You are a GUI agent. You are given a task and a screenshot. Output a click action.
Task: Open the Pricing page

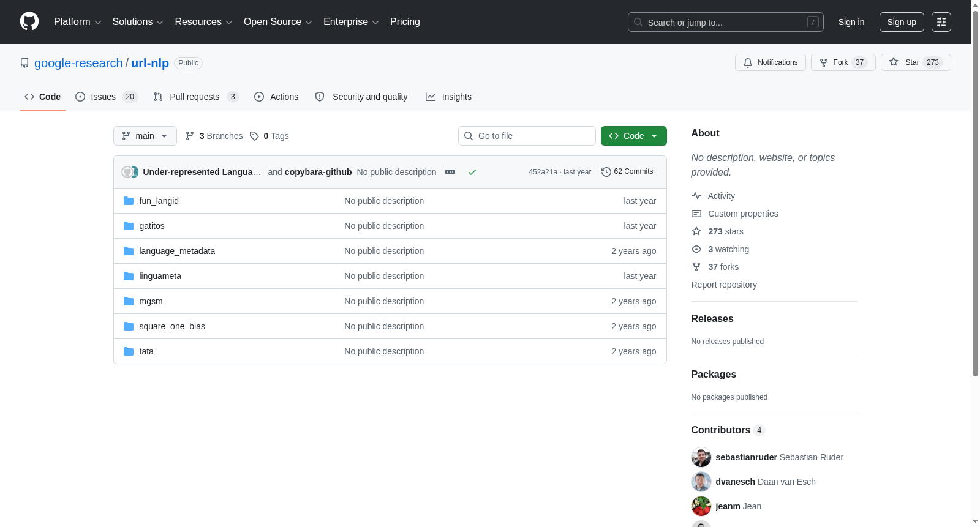tap(405, 22)
